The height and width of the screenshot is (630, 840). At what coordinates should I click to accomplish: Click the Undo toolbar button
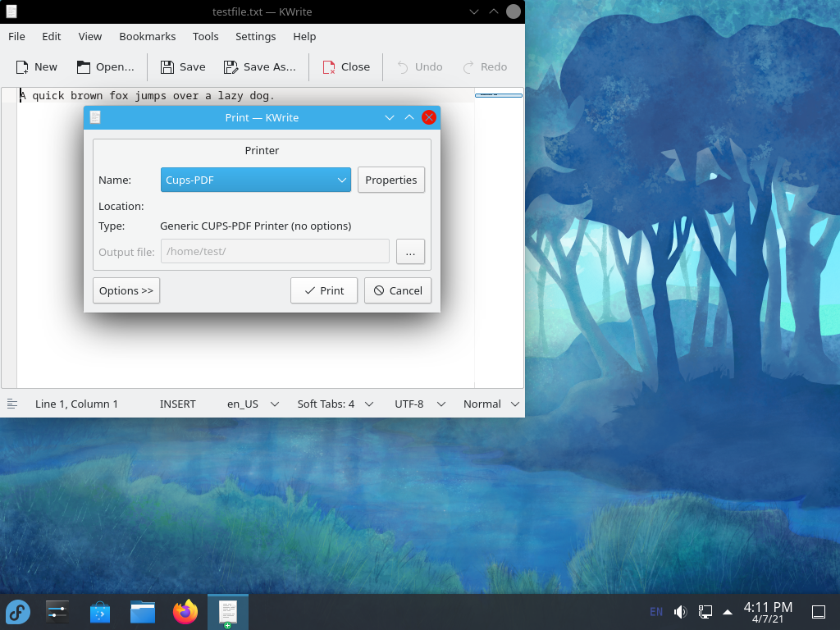(419, 67)
